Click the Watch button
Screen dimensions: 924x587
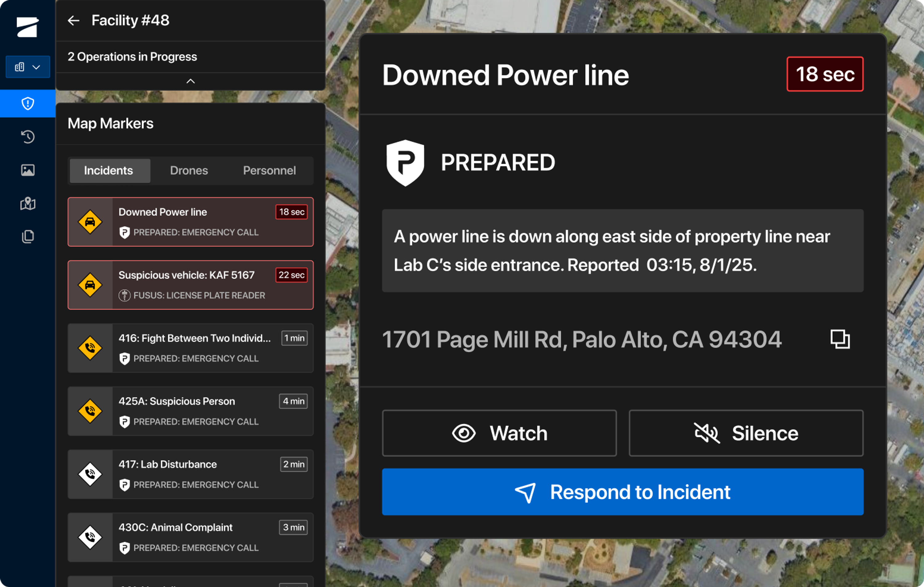click(x=499, y=434)
